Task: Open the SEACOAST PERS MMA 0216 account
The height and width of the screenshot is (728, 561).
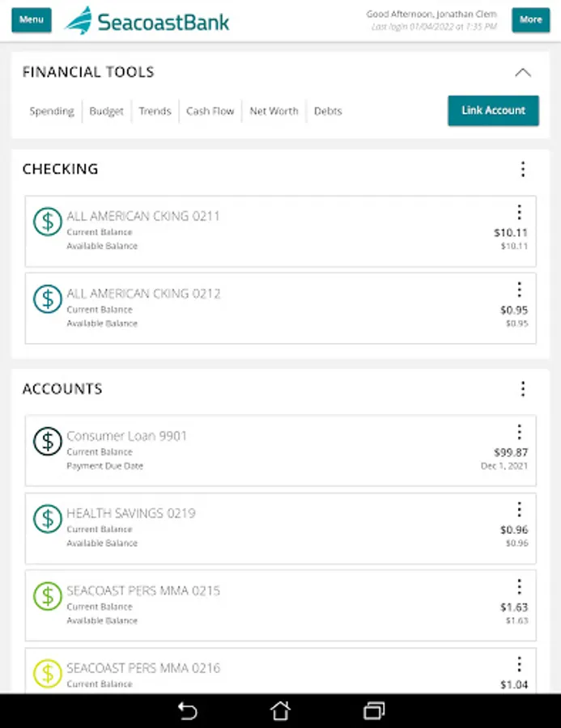Action: (143, 669)
